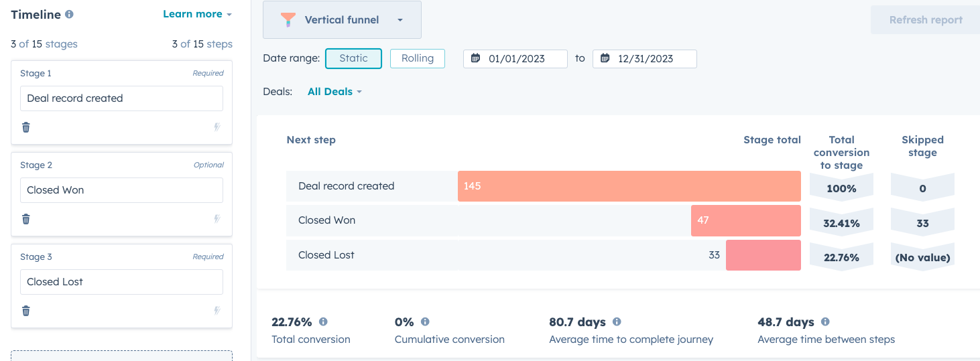980x361 pixels.
Task: Click the Average time between steps label
Action: (x=826, y=340)
